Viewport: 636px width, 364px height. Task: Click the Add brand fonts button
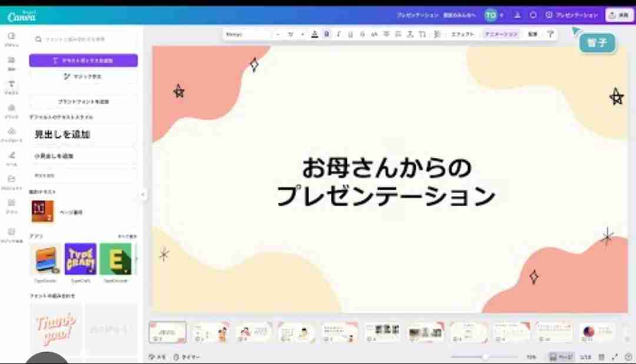coord(83,101)
